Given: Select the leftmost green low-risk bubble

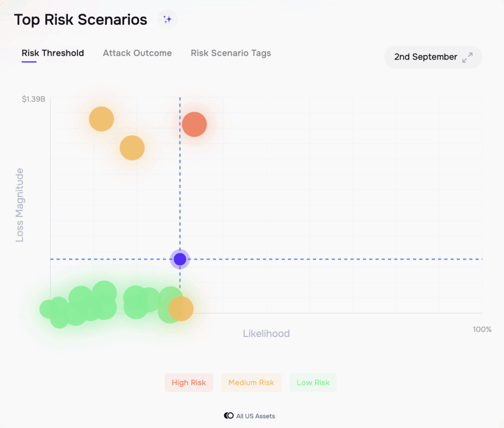Looking at the screenshot, I should click(48, 309).
